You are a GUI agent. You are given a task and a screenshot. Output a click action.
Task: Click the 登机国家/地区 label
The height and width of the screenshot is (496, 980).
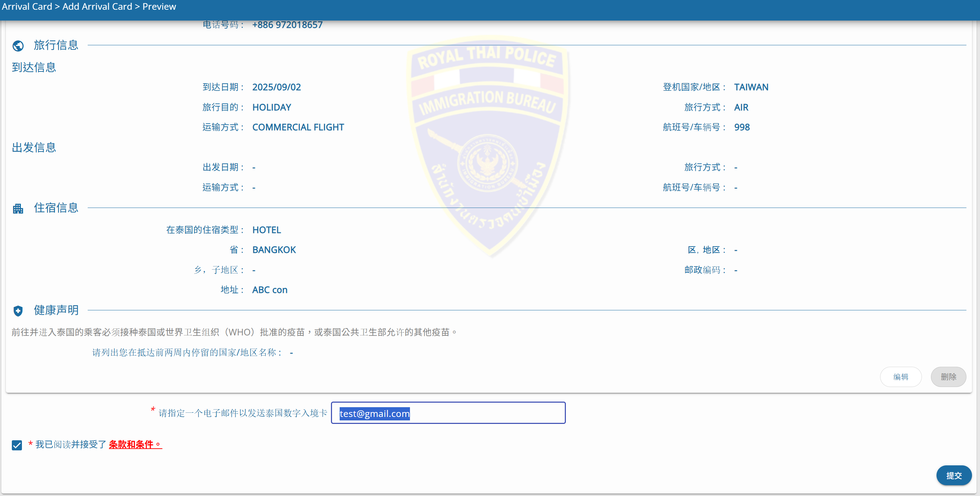pos(694,87)
